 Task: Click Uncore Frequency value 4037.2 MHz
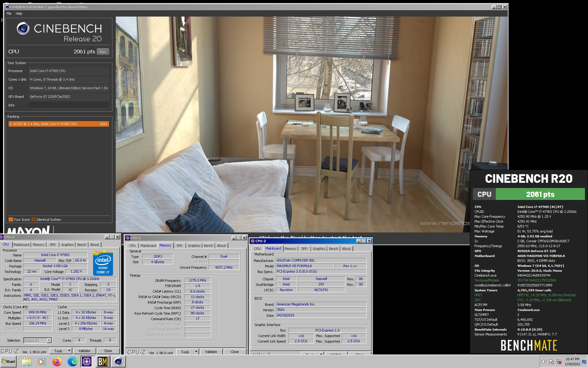224,267
